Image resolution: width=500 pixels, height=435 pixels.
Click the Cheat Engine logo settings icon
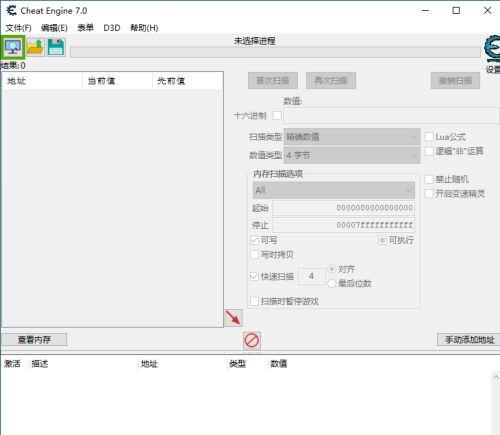(x=492, y=49)
